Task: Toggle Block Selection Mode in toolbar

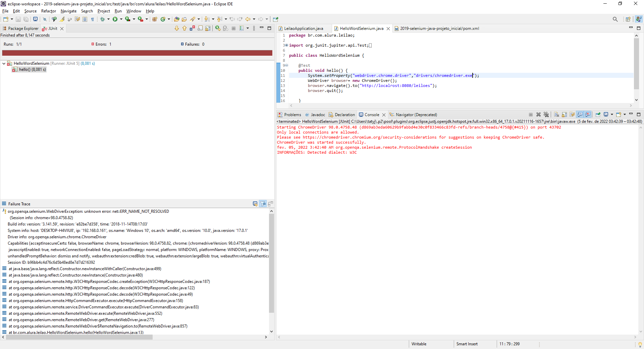Action: click(x=85, y=19)
